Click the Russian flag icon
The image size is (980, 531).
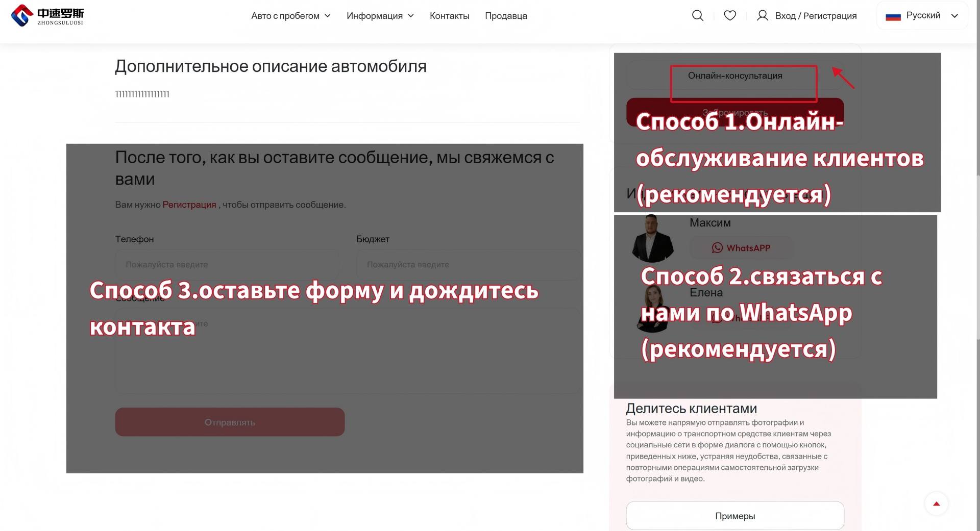coord(893,16)
